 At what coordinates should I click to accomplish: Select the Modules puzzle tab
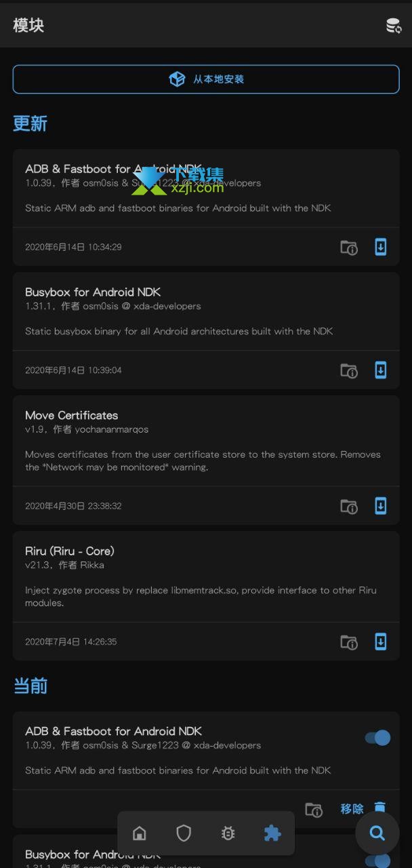click(x=272, y=833)
